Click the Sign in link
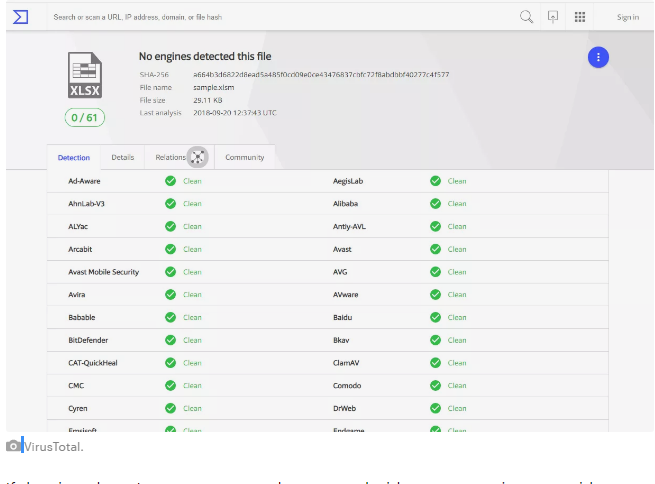This screenshot has height=484, width=655. tap(628, 17)
